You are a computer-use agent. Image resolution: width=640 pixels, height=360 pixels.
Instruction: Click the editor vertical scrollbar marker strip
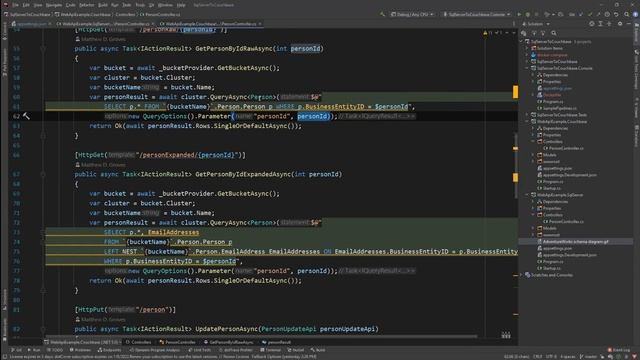click(516, 184)
